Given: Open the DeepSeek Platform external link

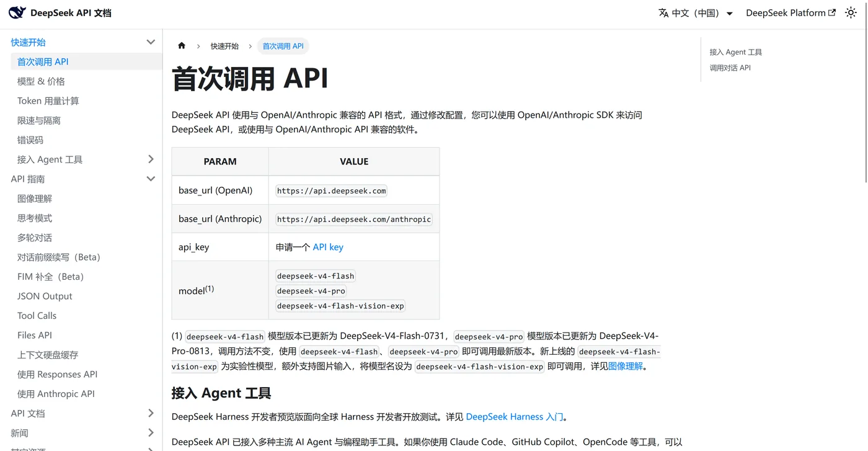Looking at the screenshot, I should pos(790,13).
